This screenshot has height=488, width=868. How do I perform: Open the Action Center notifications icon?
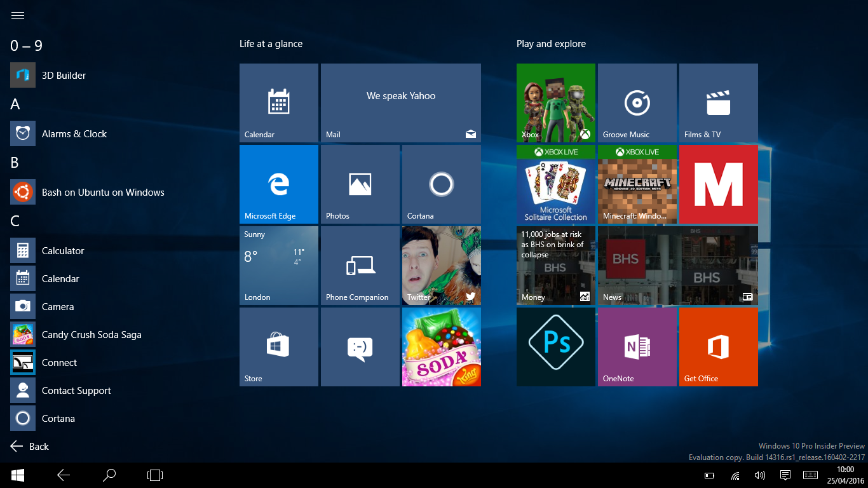tap(785, 475)
